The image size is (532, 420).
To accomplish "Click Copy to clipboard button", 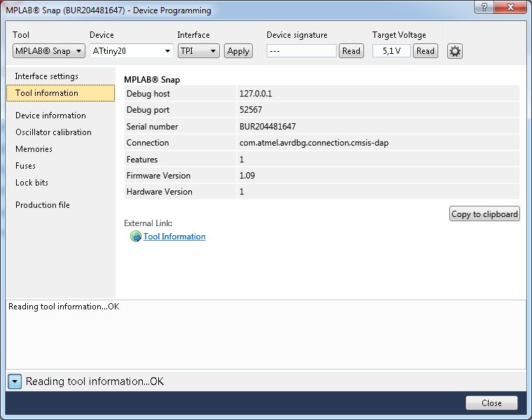I will click(484, 213).
